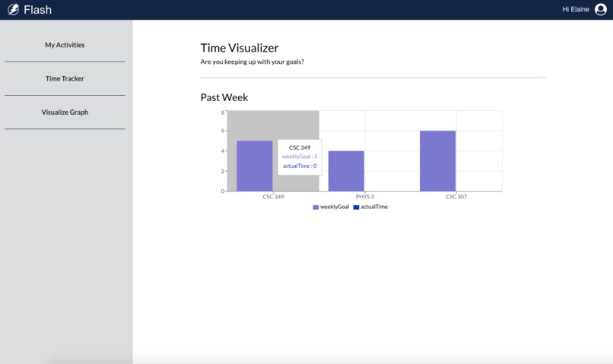The image size is (613, 364).
Task: Click the actualTime legend color swatch
Action: [356, 207]
